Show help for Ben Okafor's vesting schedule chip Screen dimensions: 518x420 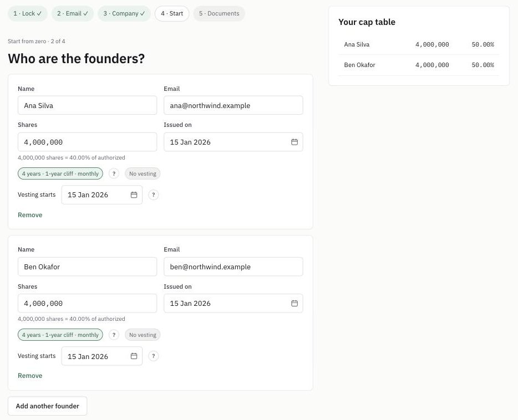114,335
